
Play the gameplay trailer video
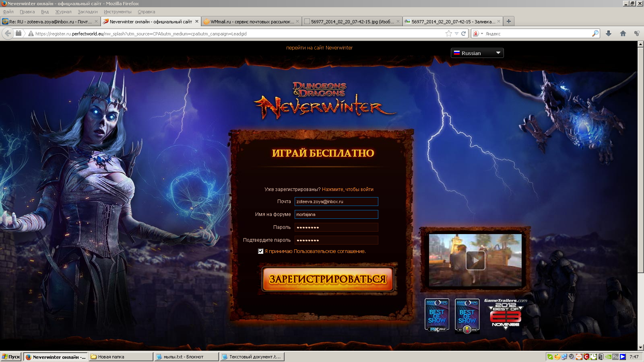click(475, 260)
